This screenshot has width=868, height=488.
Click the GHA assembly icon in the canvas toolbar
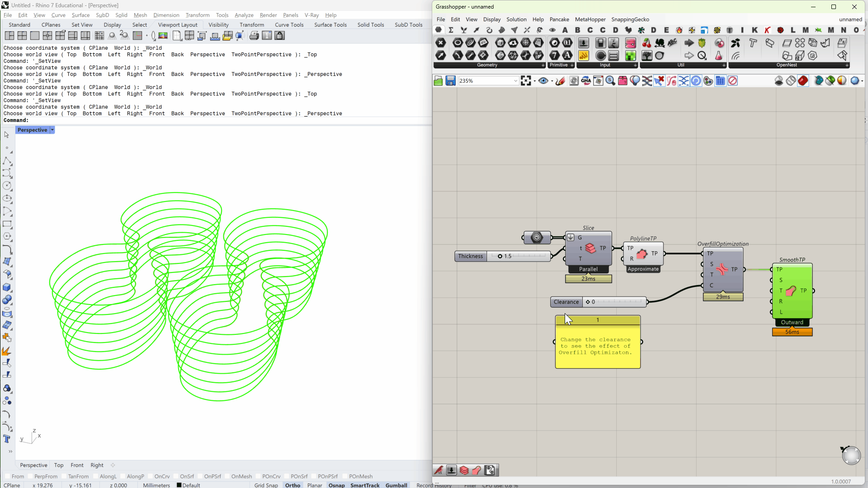(x=586, y=81)
